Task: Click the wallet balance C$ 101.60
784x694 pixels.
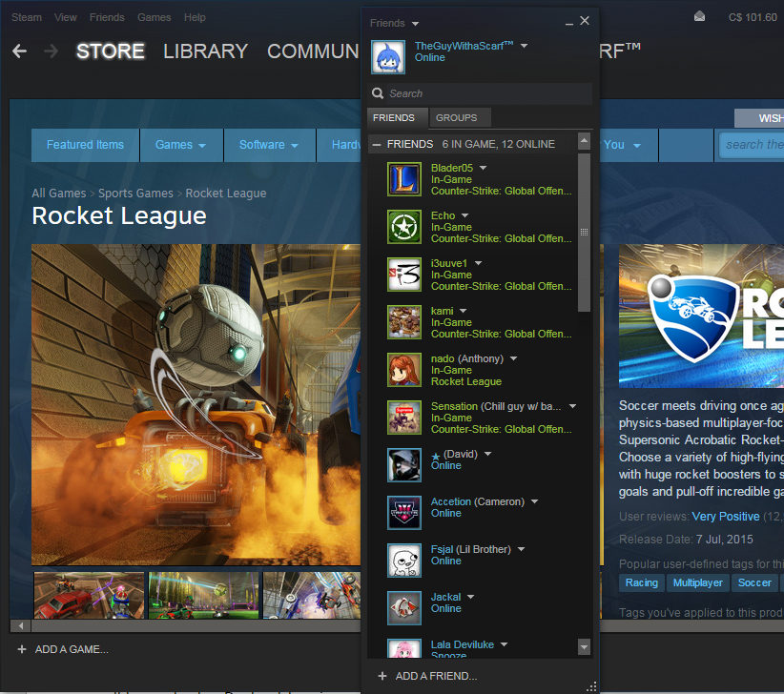Action: coord(753,17)
